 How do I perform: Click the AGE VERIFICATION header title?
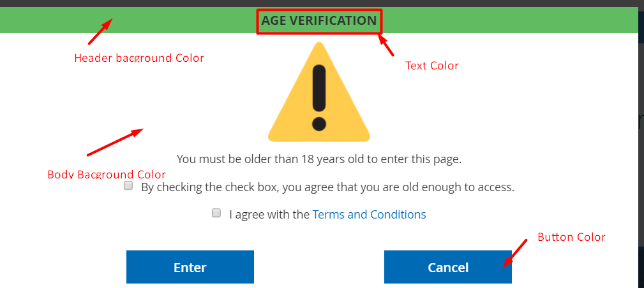pyautogui.click(x=319, y=21)
